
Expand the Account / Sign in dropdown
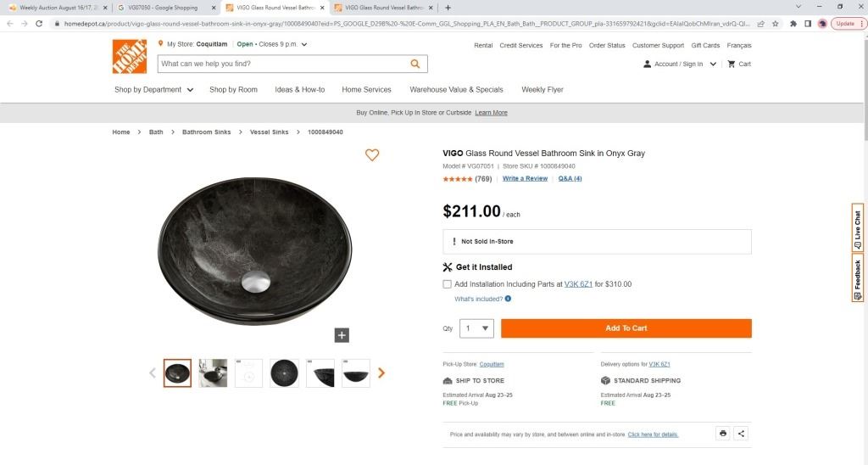click(x=713, y=64)
